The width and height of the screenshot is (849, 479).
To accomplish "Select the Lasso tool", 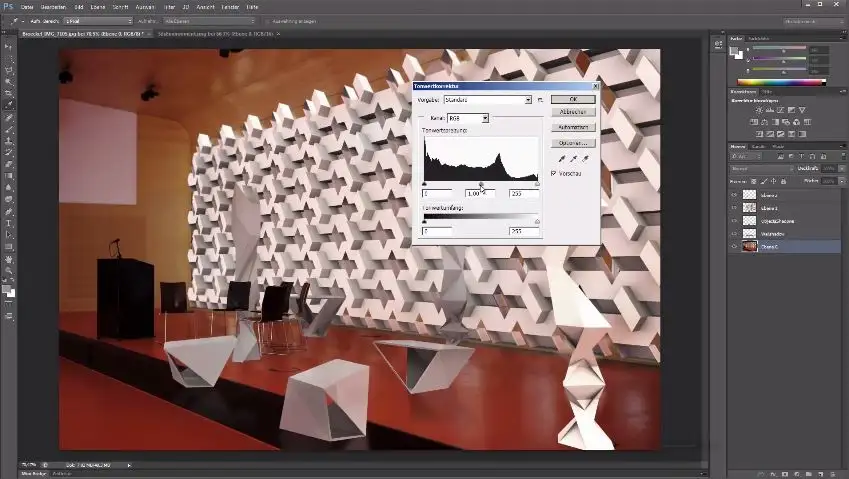I will [x=8, y=70].
